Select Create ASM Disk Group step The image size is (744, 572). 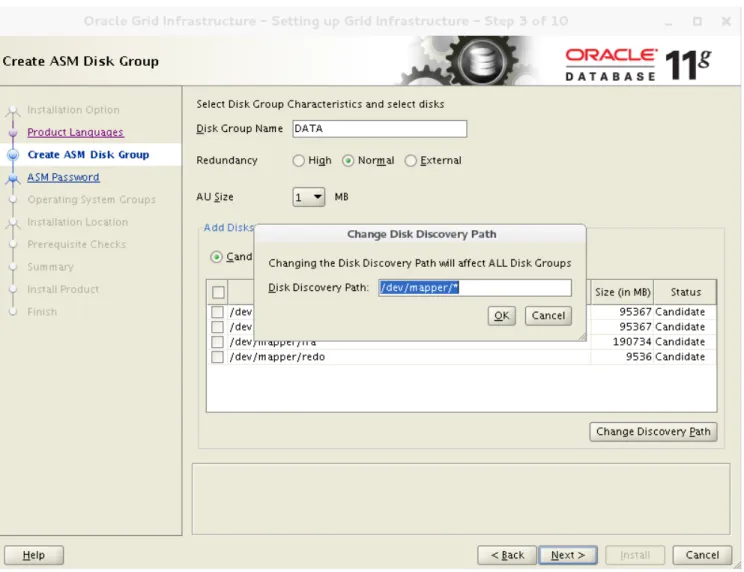[88, 155]
